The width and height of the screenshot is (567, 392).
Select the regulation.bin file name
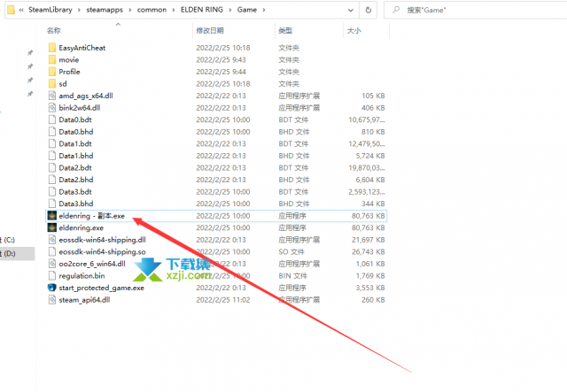pos(82,276)
